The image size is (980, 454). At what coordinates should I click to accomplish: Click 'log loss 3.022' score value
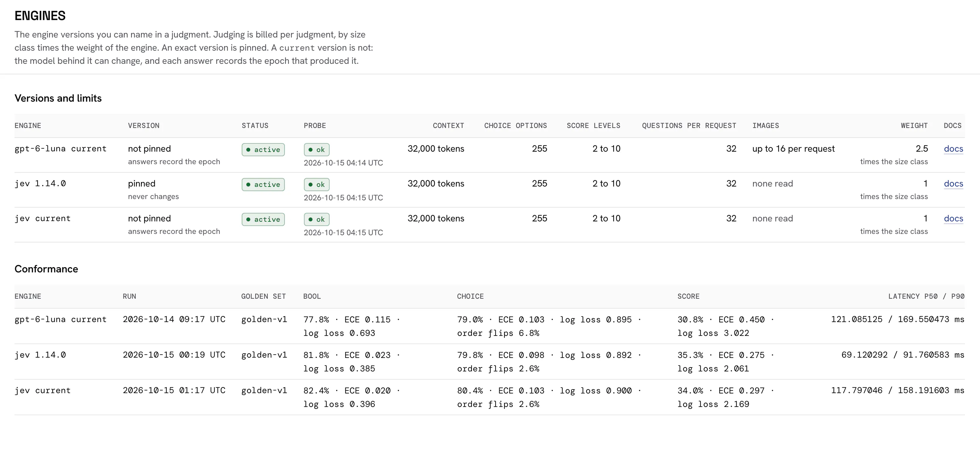(713, 333)
